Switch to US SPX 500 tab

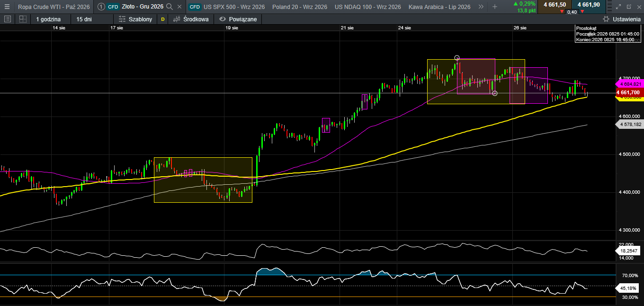226,7
